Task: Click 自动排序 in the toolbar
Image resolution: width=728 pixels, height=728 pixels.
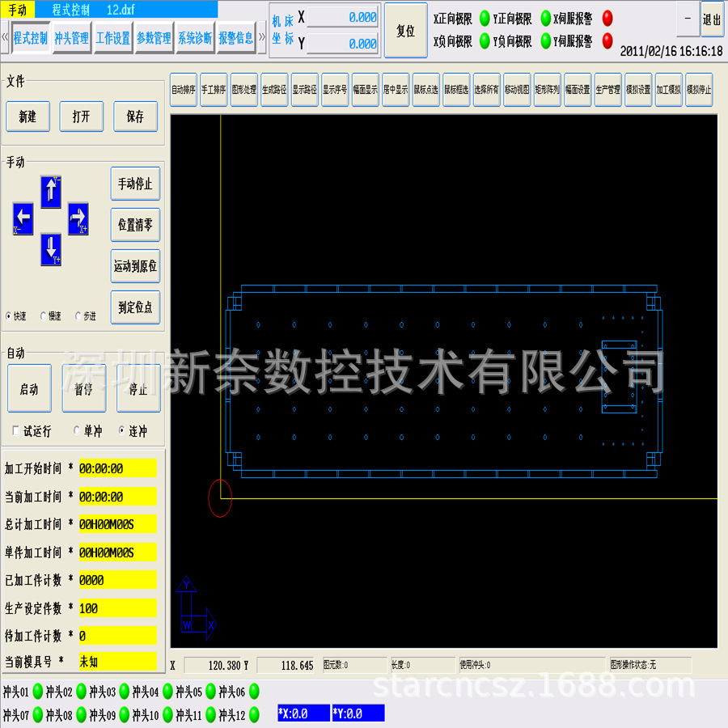Action: coord(184,90)
